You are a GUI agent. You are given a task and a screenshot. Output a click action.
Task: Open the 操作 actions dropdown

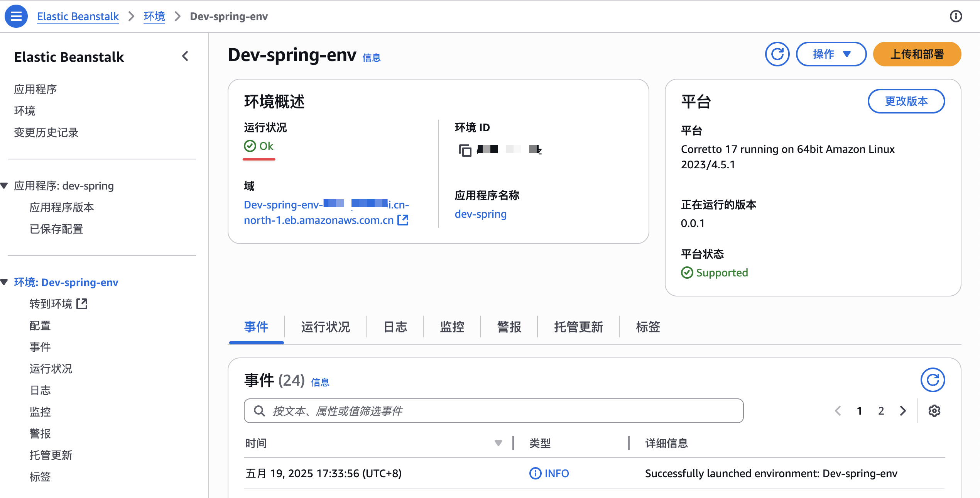(831, 54)
